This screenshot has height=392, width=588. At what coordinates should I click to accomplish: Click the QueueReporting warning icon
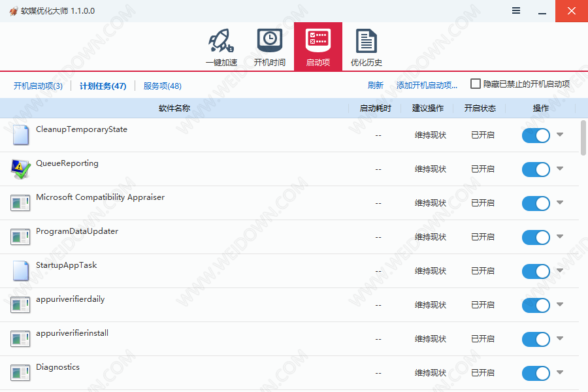tap(21, 169)
